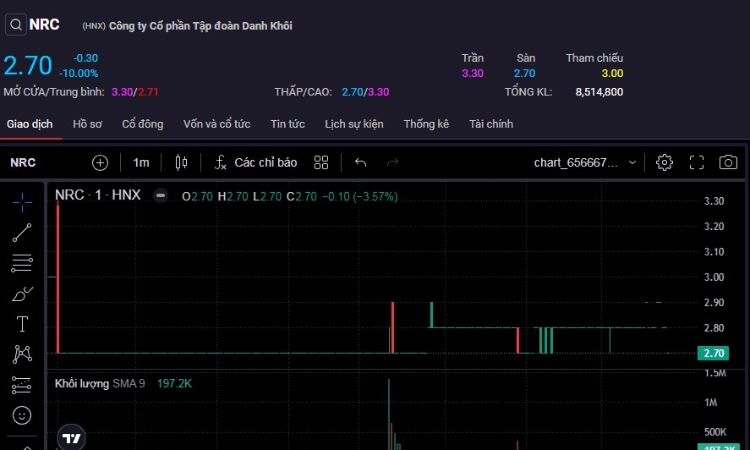
Task: Open the Tin tức tab
Action: tap(287, 124)
